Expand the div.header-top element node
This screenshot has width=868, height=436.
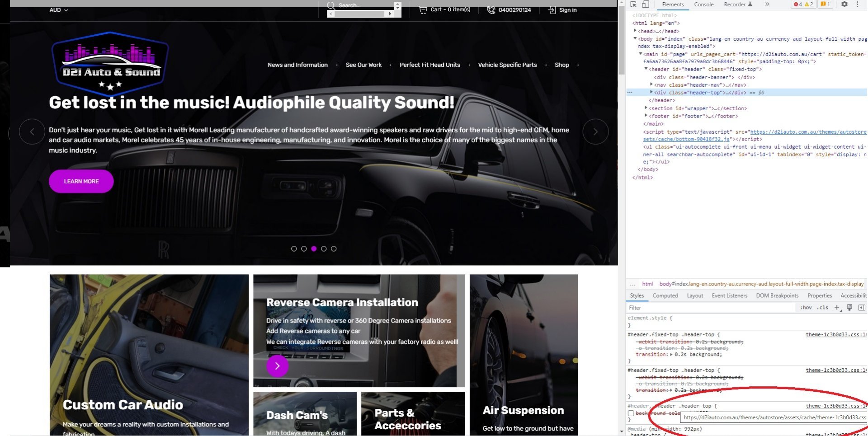[x=651, y=93]
